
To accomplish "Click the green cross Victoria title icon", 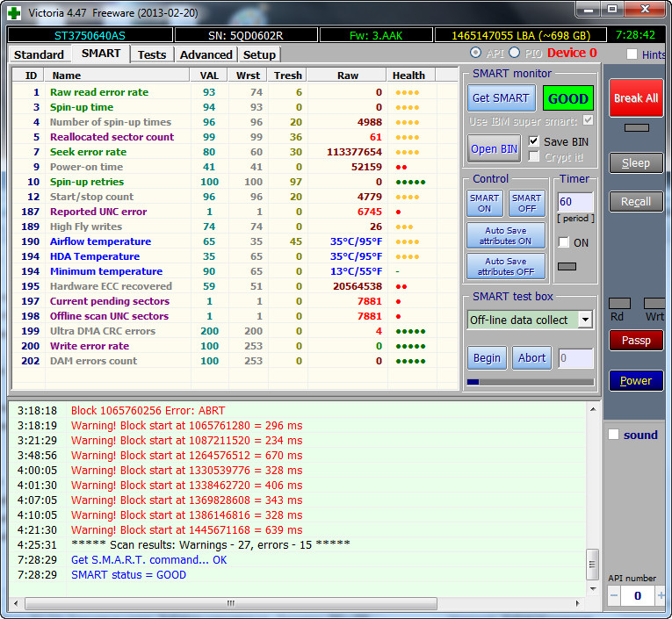I will click(12, 12).
